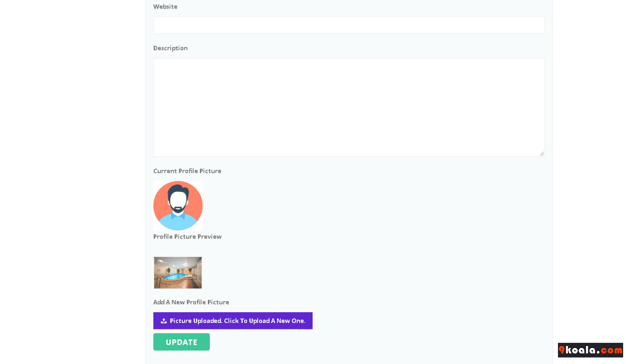Click the 9koala.com logo
The height and width of the screenshot is (364, 626).
click(x=590, y=350)
